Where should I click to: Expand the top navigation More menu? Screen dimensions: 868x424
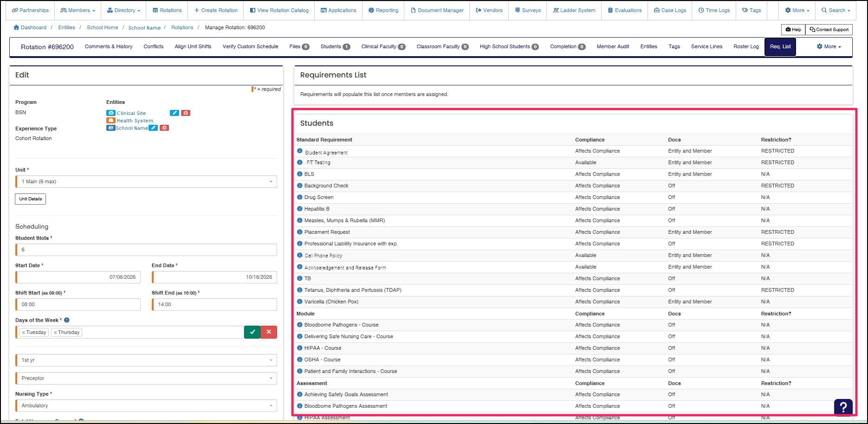pyautogui.click(x=797, y=10)
